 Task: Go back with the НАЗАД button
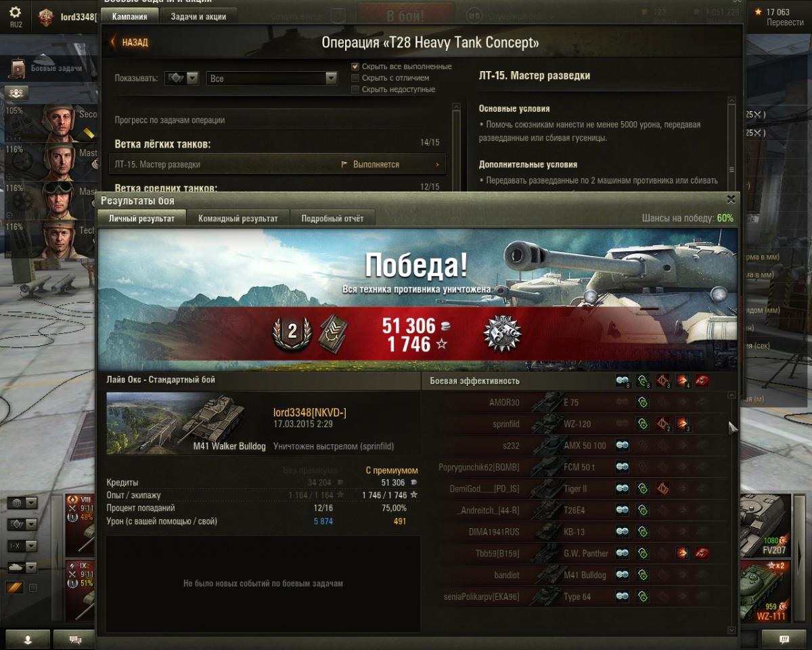(129, 42)
